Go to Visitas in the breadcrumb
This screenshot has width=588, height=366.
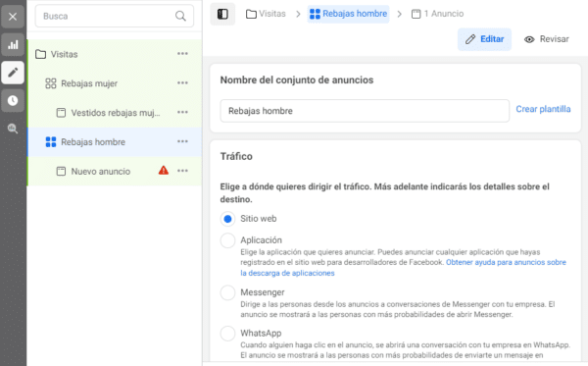[266, 14]
